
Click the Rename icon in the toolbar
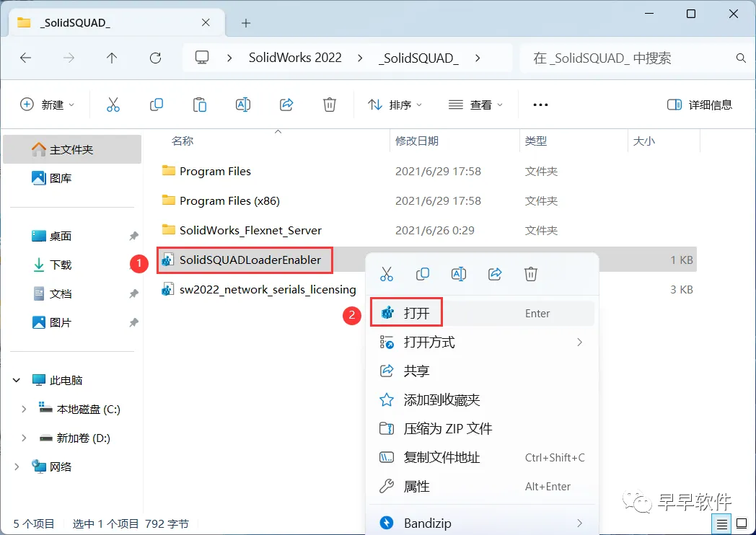[243, 105]
